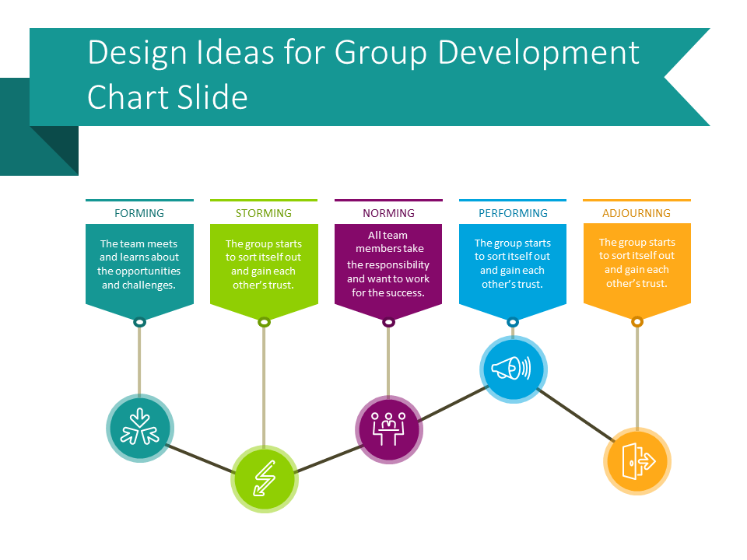Click the ring connector under Adjourning box
Image resolution: width=747 pixels, height=560 pixels.
[637, 322]
